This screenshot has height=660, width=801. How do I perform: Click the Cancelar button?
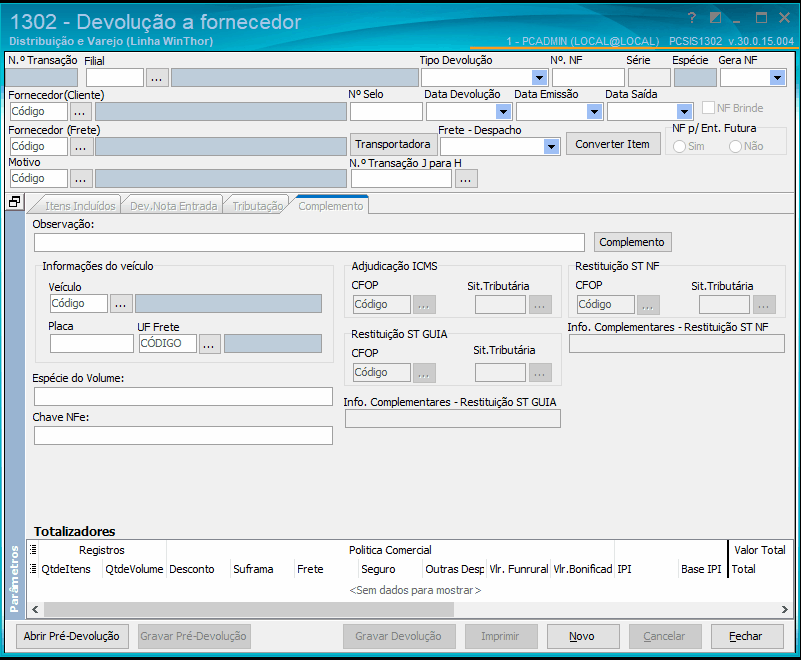pos(665,636)
